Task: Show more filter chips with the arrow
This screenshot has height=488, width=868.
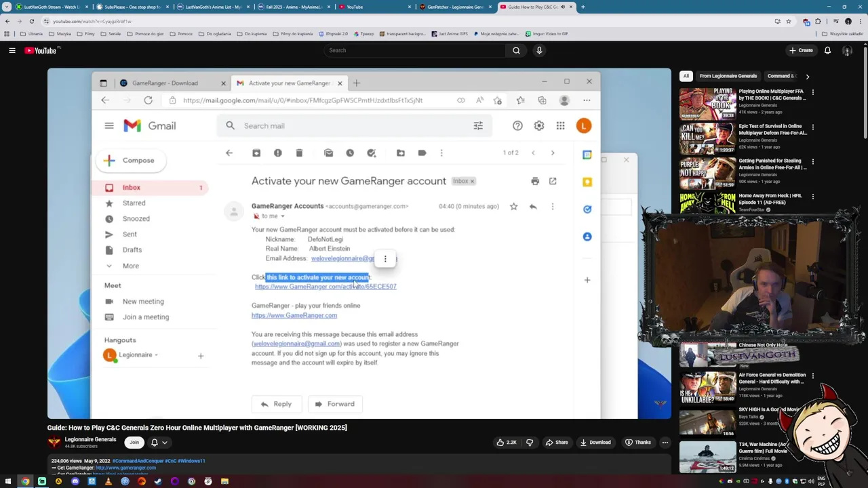Action: [807, 77]
